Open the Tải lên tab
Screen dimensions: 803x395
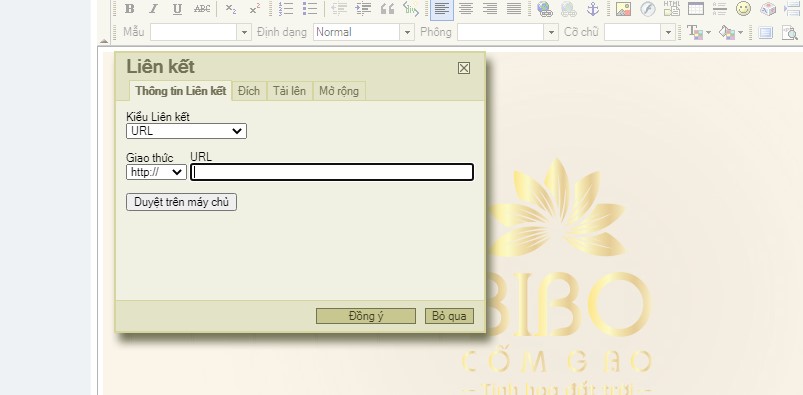(x=289, y=91)
